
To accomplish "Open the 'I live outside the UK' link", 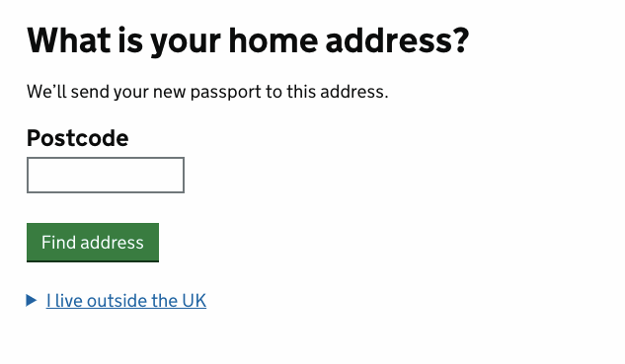I will point(126,300).
